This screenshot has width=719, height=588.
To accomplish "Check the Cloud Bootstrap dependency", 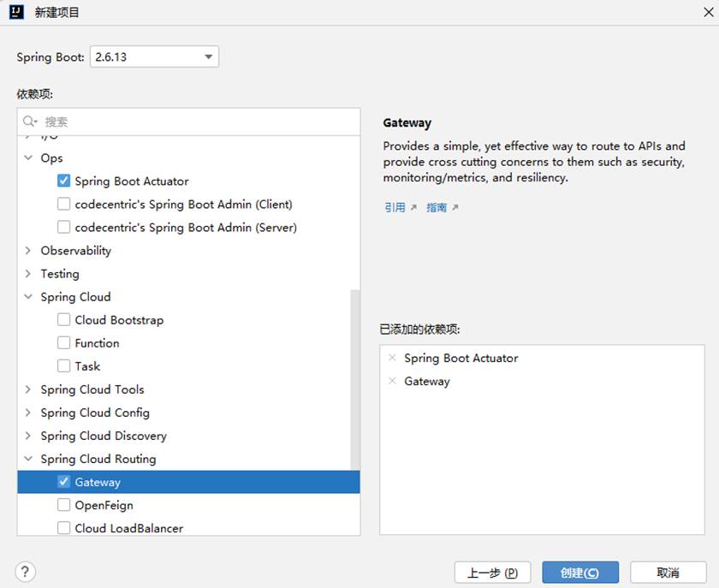I will click(x=63, y=320).
